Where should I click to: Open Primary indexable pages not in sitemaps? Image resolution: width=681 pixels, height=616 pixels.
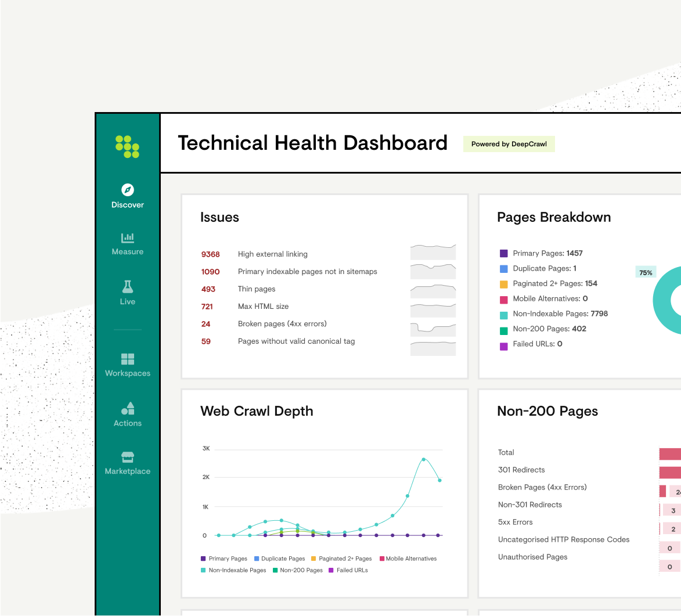click(x=308, y=272)
